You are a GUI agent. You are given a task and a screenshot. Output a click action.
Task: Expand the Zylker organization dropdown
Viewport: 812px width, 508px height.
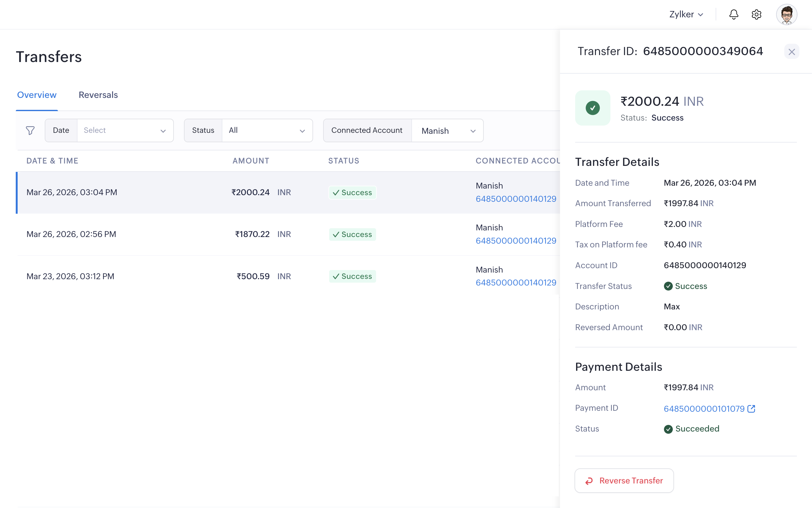point(686,14)
